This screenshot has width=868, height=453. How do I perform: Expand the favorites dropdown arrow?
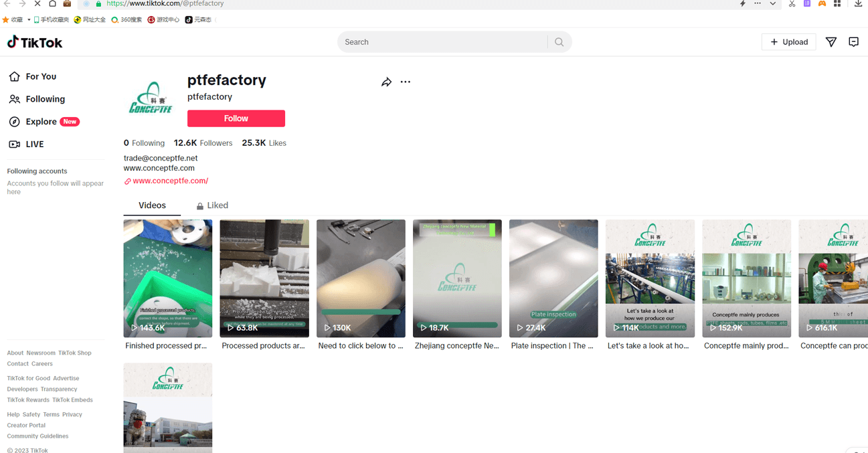click(29, 19)
